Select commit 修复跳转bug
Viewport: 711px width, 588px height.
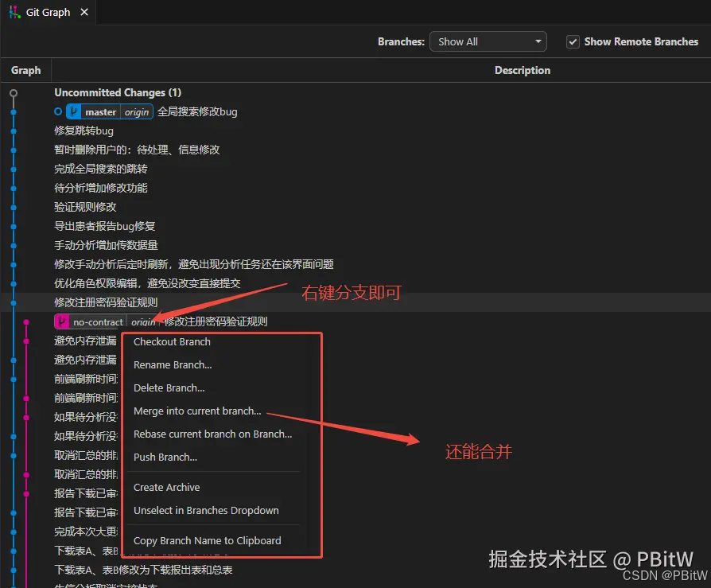point(84,130)
